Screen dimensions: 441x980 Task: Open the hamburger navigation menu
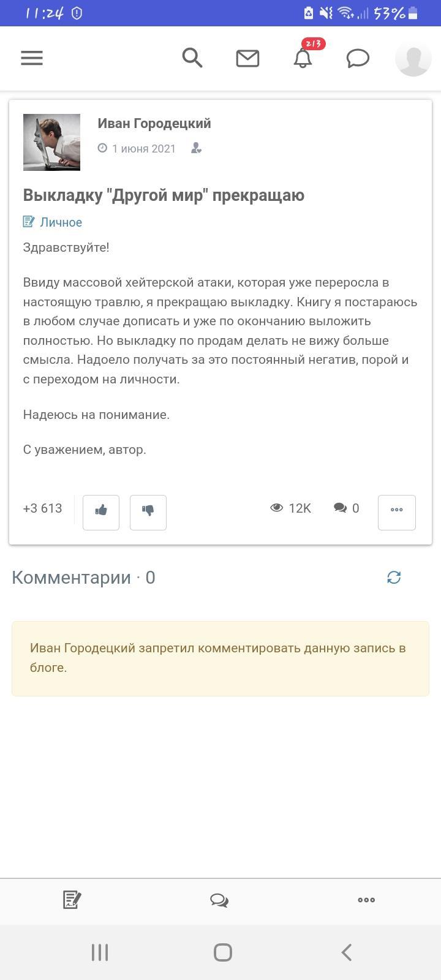[32, 58]
